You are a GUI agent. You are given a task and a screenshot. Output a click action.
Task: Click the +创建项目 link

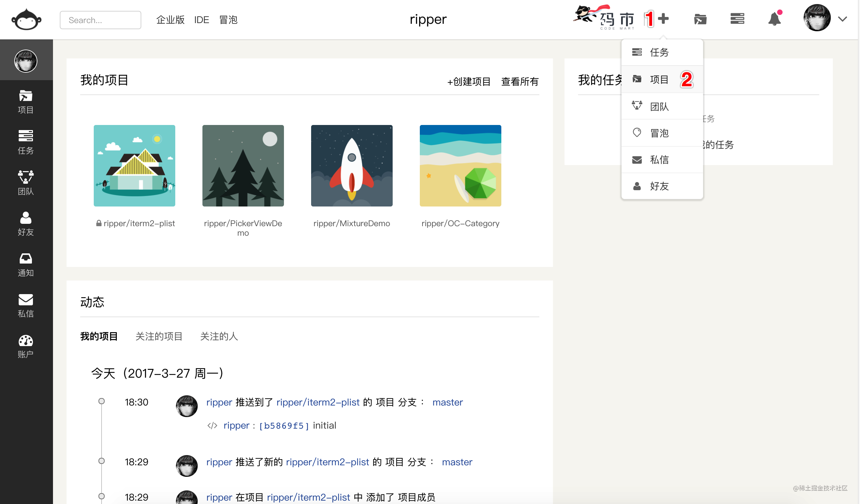[x=469, y=82]
